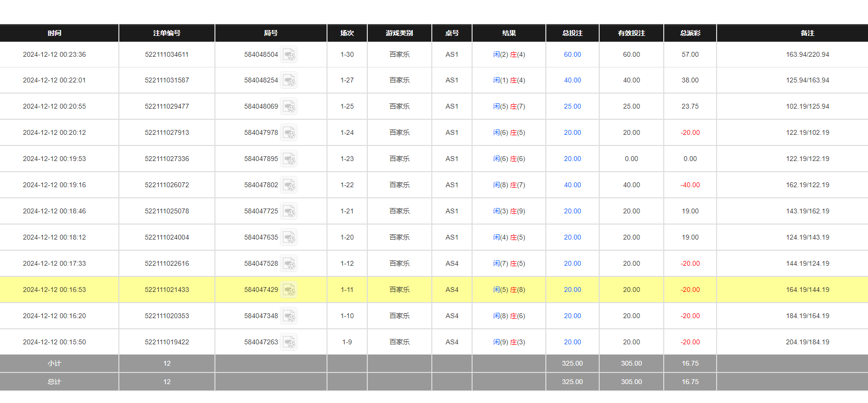Open the 25.00 total bet link
This screenshot has height=403, width=868.
point(572,107)
